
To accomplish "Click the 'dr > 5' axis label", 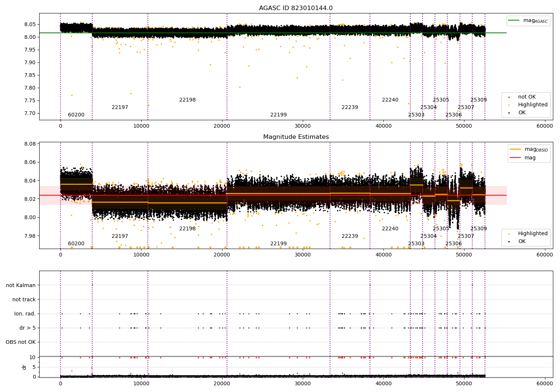I will coord(28,328).
